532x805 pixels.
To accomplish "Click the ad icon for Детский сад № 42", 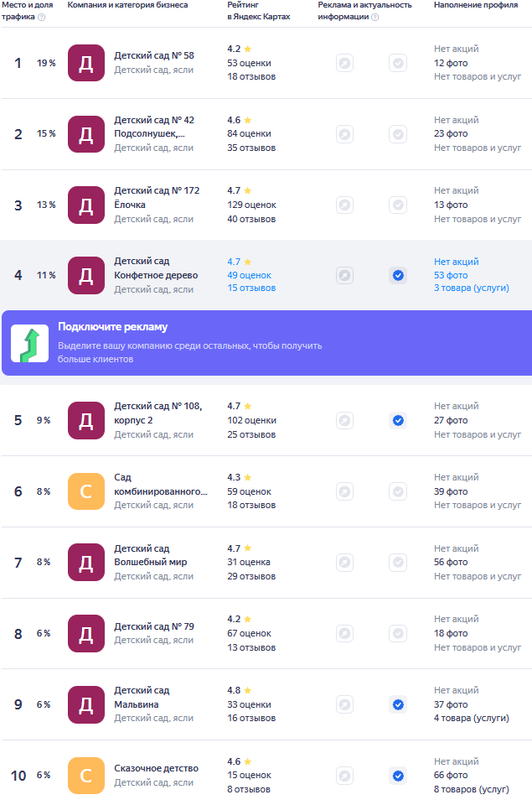I will (x=344, y=134).
